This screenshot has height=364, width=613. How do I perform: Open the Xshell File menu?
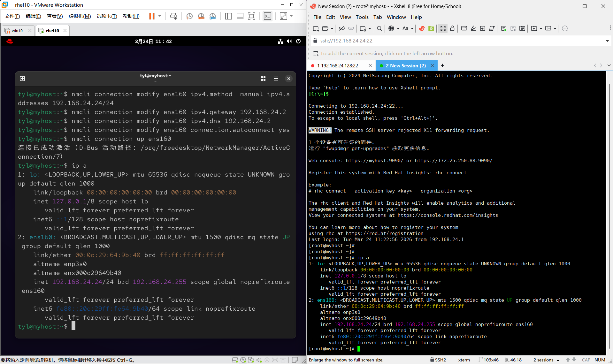pyautogui.click(x=317, y=17)
